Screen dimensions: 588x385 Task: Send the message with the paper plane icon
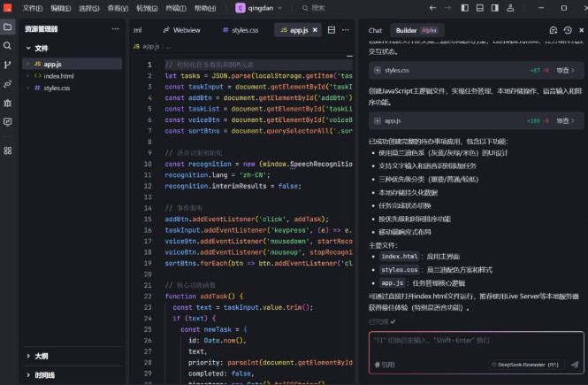tap(575, 365)
